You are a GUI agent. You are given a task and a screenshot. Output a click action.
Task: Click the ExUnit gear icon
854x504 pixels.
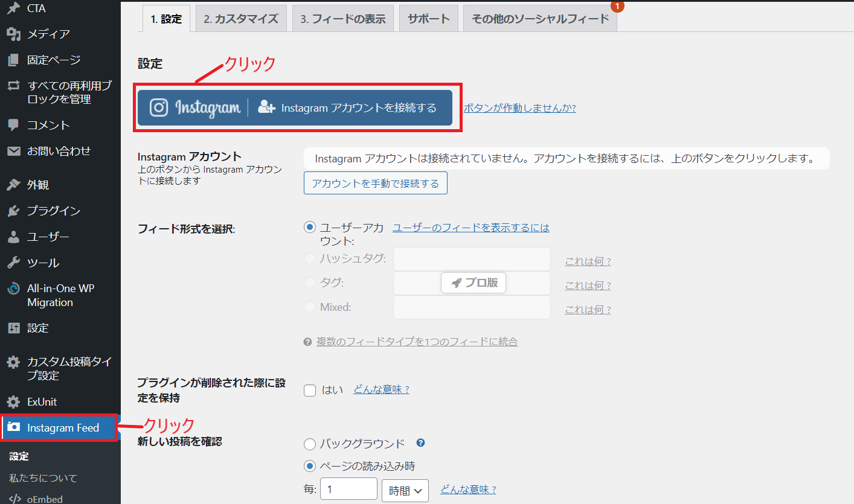[13, 402]
